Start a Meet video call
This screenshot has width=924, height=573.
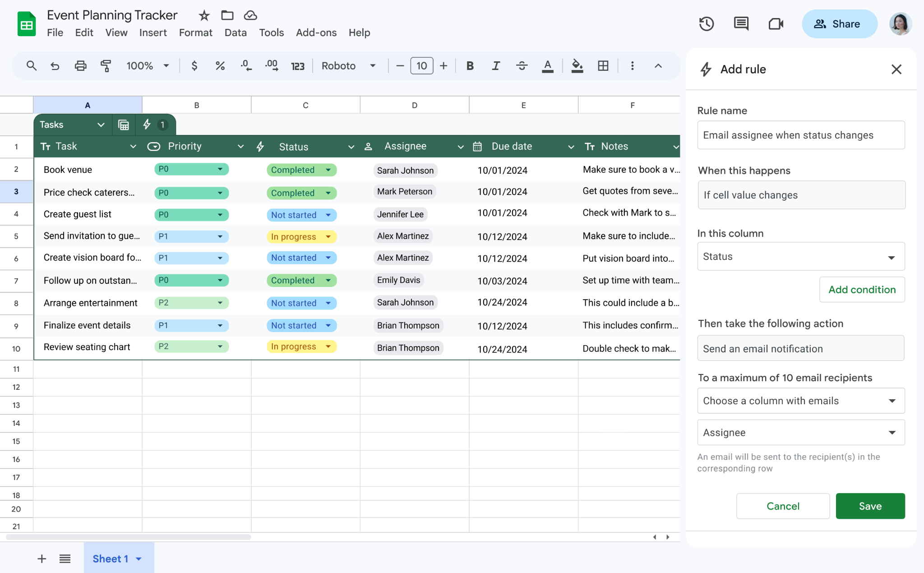coord(776,23)
